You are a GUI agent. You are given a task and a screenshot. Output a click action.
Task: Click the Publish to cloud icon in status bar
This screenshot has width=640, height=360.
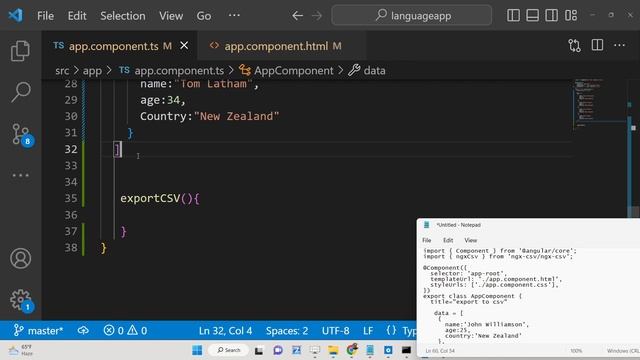[x=83, y=330]
